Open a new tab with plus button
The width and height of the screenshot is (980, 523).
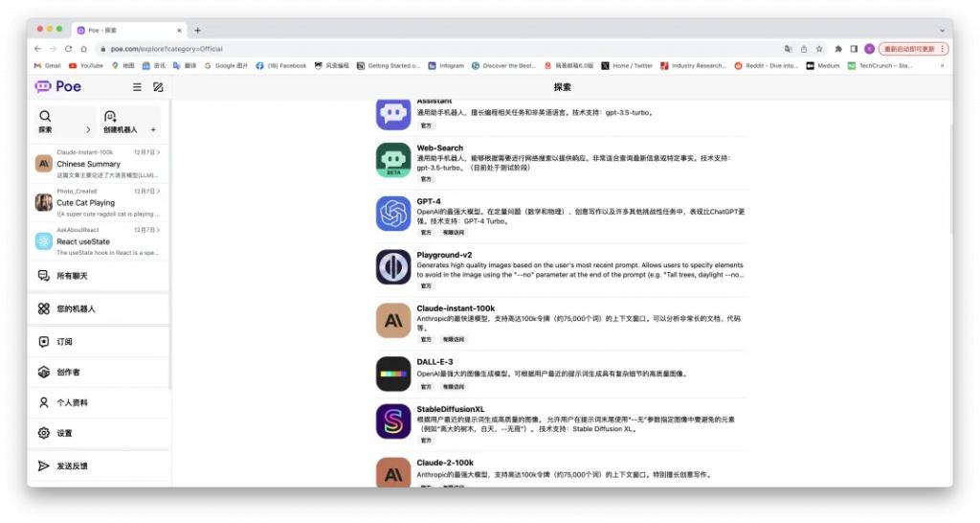click(197, 30)
